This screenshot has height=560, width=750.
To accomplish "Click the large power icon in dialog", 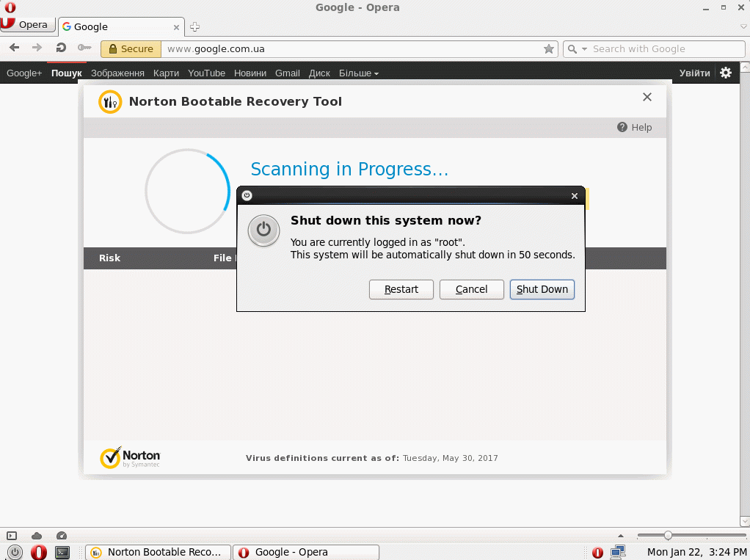I will tap(263, 230).
